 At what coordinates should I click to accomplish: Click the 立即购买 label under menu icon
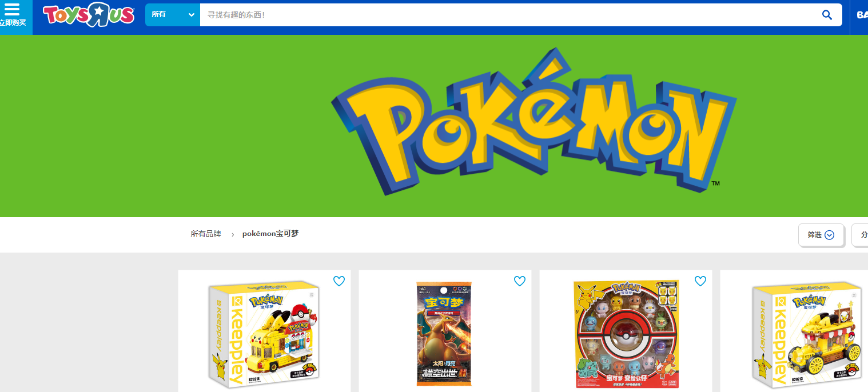point(13,23)
